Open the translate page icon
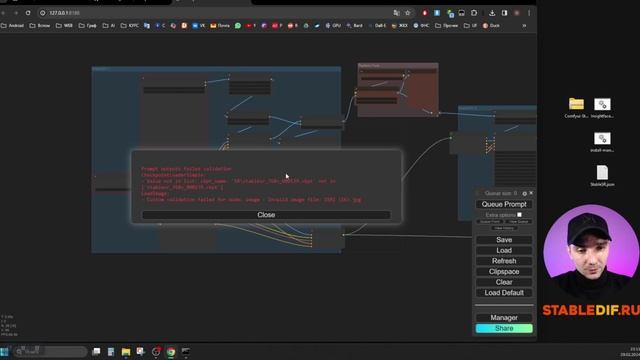The width and height of the screenshot is (640, 360). [396, 13]
